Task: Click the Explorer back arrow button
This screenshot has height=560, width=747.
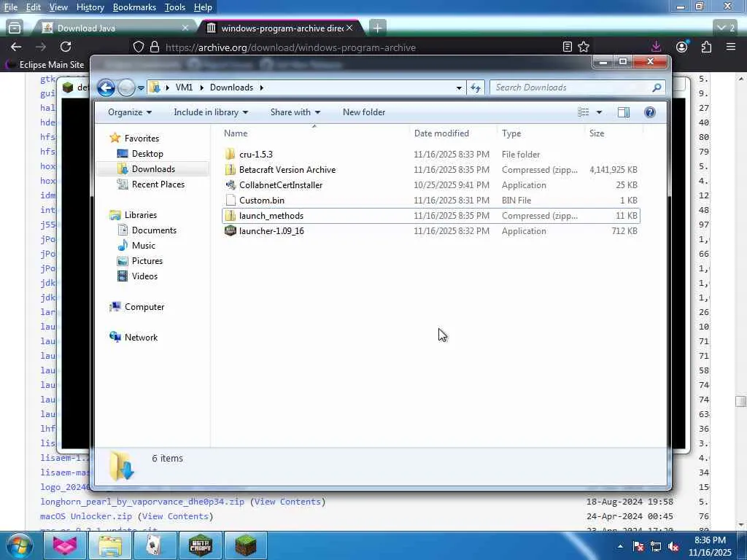Action: click(107, 87)
